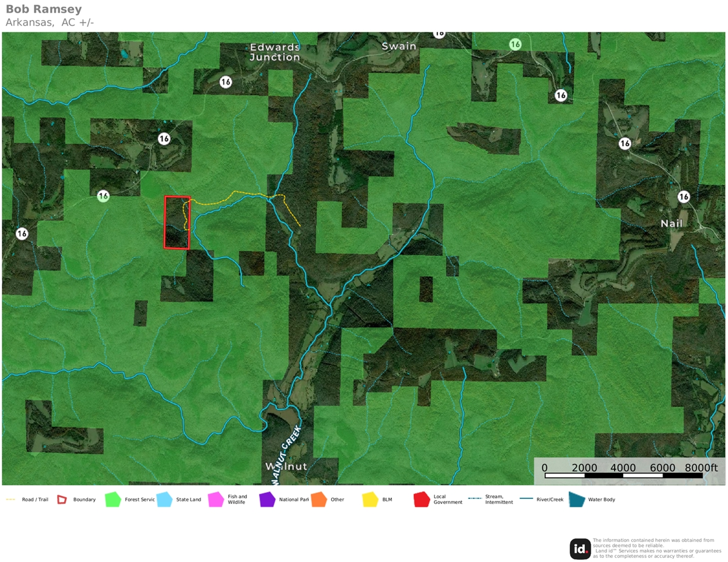The image size is (728, 562).
Task: Select the Road / Trail dashed legend line
Action: pos(10,500)
